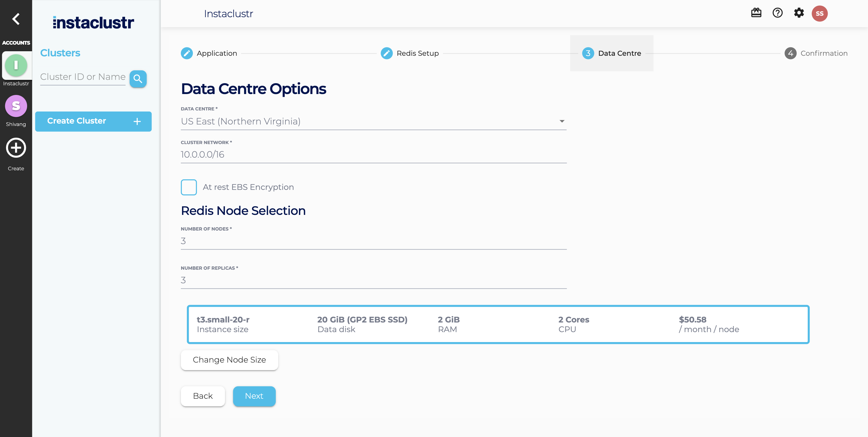Click the Next button
This screenshot has width=868, height=437.
pyautogui.click(x=254, y=396)
